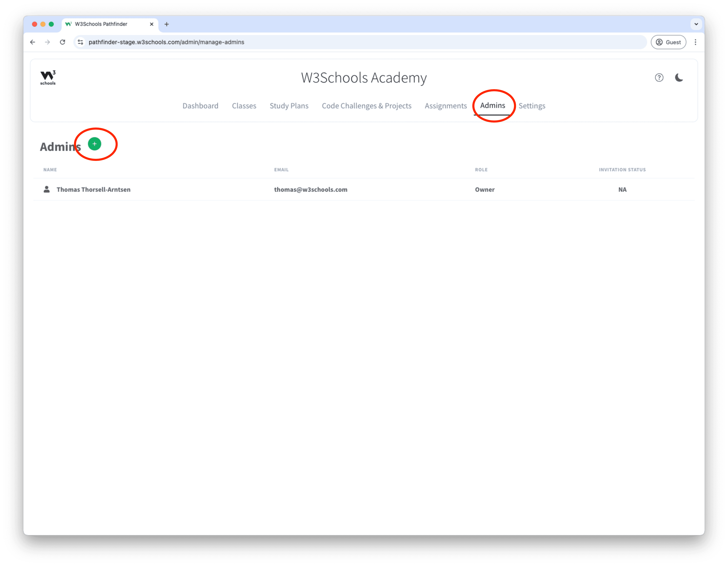Open the Settings tab
The width and height of the screenshot is (728, 566).
(532, 106)
